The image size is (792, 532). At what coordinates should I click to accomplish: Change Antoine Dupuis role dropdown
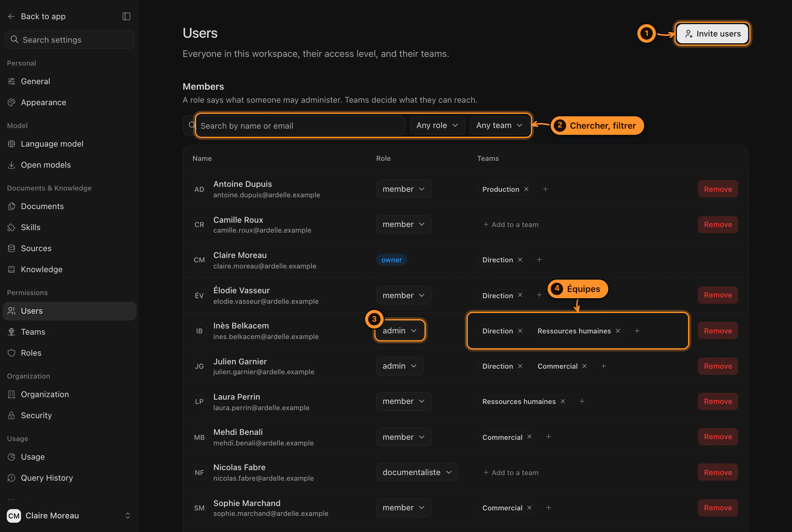click(404, 189)
